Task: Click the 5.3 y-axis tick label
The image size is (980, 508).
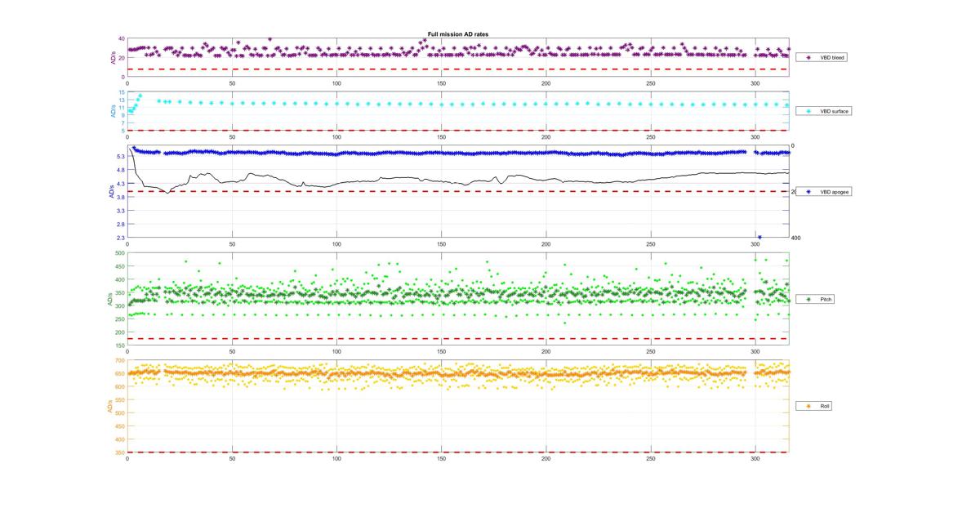Action: pos(120,157)
